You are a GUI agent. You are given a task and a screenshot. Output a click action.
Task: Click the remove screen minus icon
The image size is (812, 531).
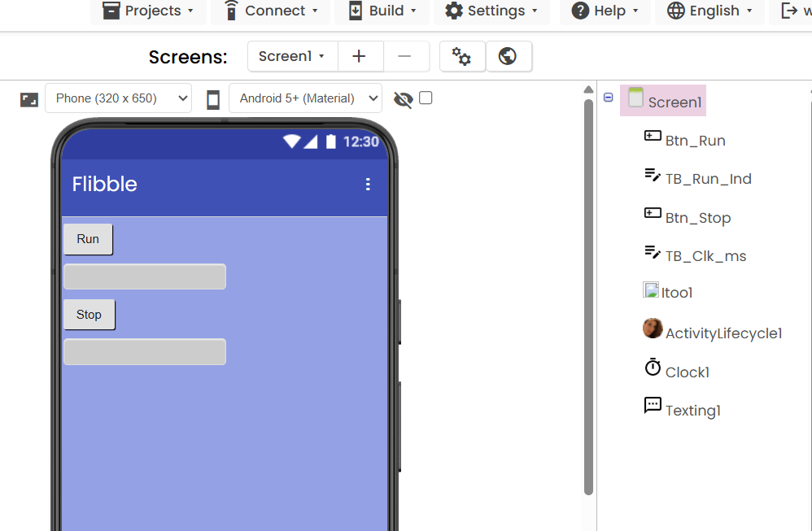(x=404, y=56)
